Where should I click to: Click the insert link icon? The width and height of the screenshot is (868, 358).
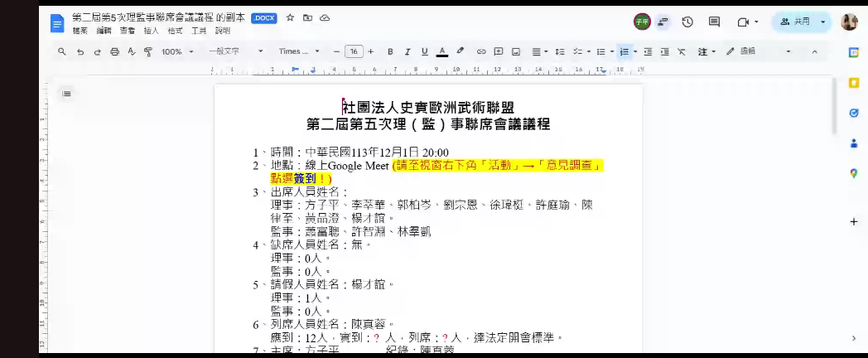coord(480,51)
